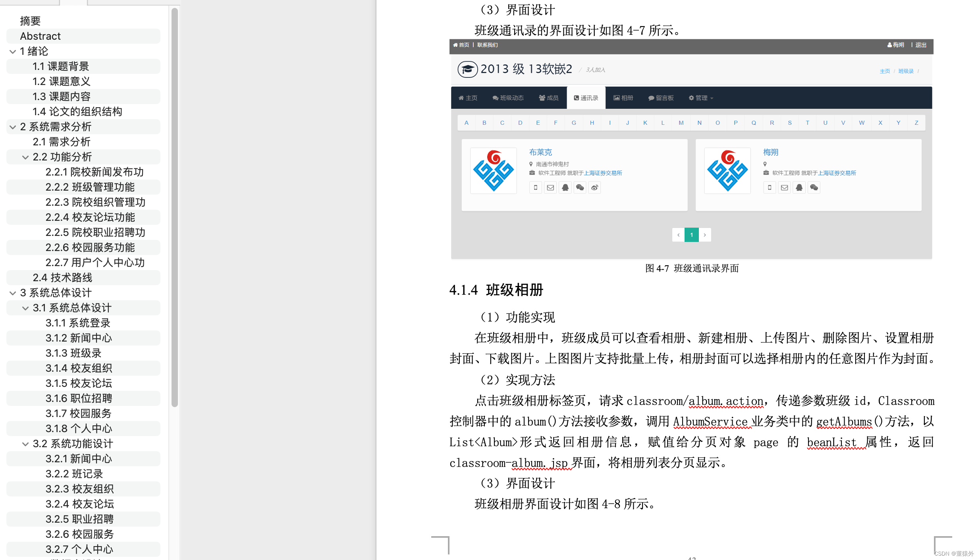980x560 pixels.
Task: Switch to the 班级动态 tab
Action: click(508, 98)
